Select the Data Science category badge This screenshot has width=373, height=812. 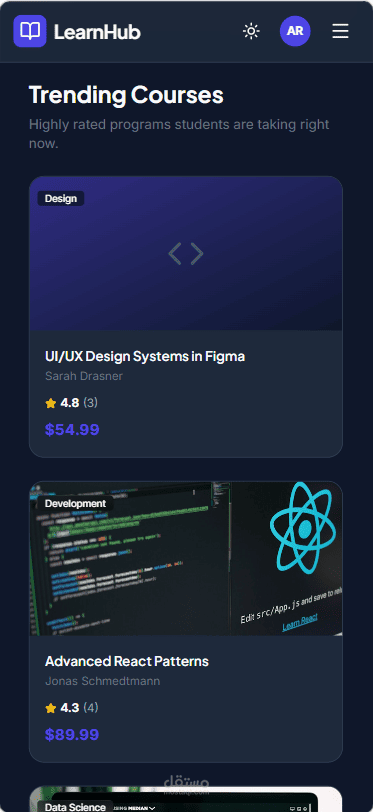[x=75, y=806]
